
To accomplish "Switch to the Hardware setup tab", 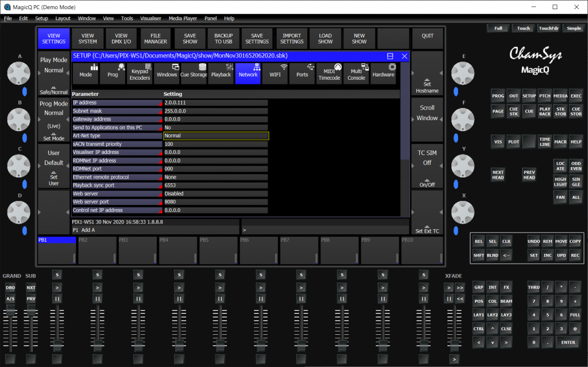I will 383,74.
